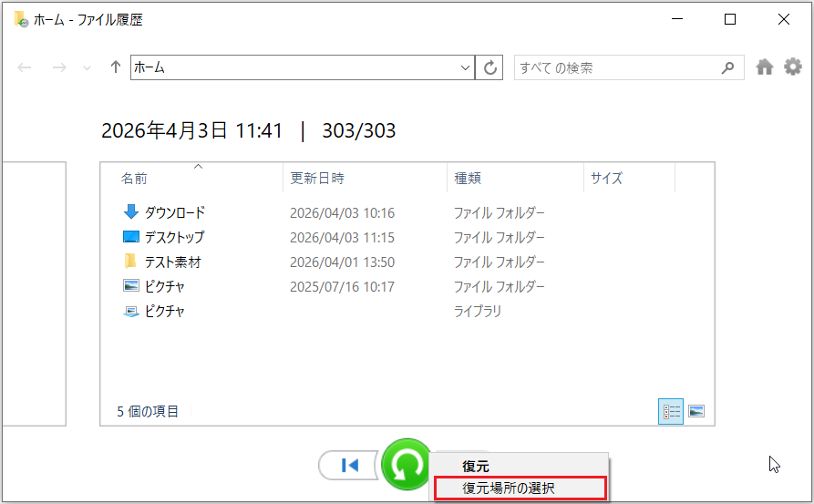Click 5 個の項目 status text
Image resolution: width=814 pixels, height=504 pixels.
coord(148,412)
